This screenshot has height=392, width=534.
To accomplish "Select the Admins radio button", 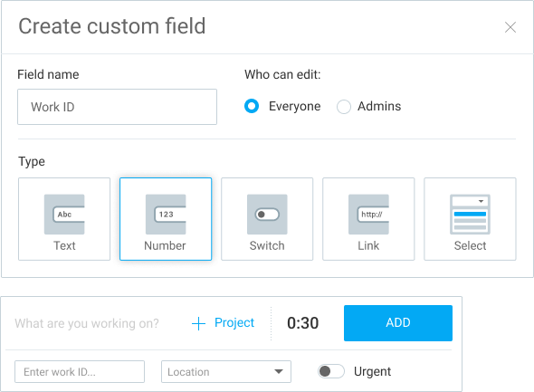I will tap(344, 107).
